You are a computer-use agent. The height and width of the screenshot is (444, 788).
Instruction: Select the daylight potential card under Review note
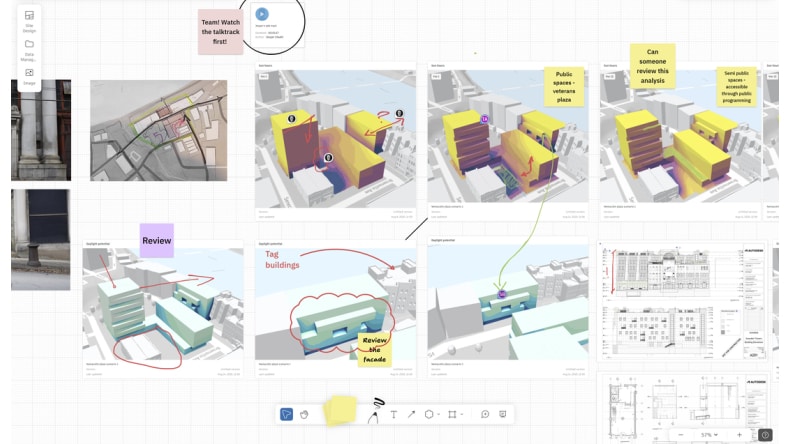(x=163, y=309)
